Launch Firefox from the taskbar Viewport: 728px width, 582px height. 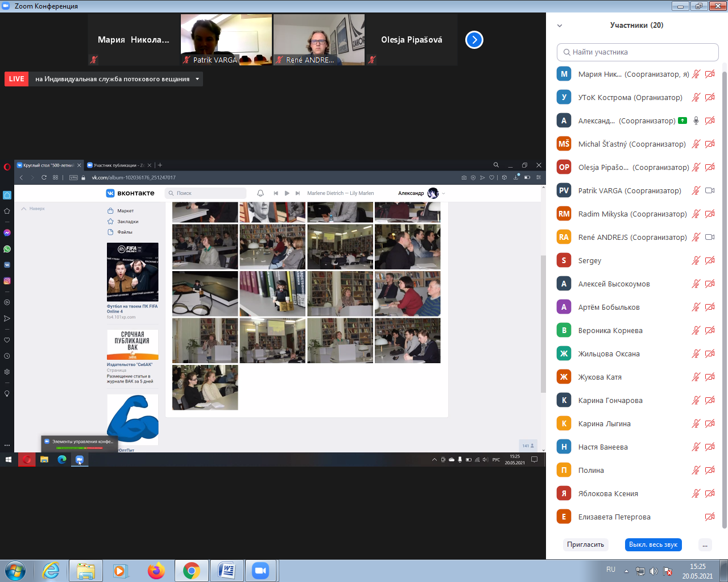pyautogui.click(x=156, y=570)
